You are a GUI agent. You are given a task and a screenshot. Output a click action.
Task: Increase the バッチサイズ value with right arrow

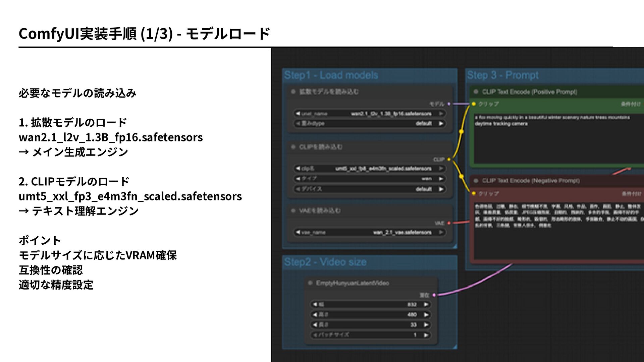point(426,335)
